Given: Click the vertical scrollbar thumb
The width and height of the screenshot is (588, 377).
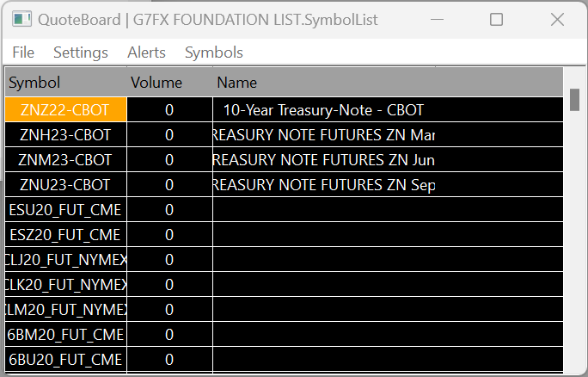Looking at the screenshot, I should click(x=574, y=99).
